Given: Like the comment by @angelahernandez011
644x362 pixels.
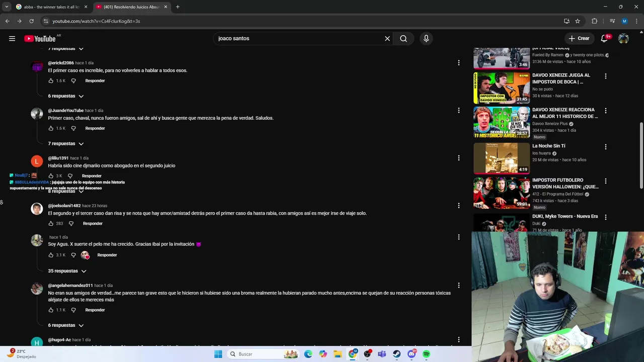Looking at the screenshot, I should tap(51, 310).
